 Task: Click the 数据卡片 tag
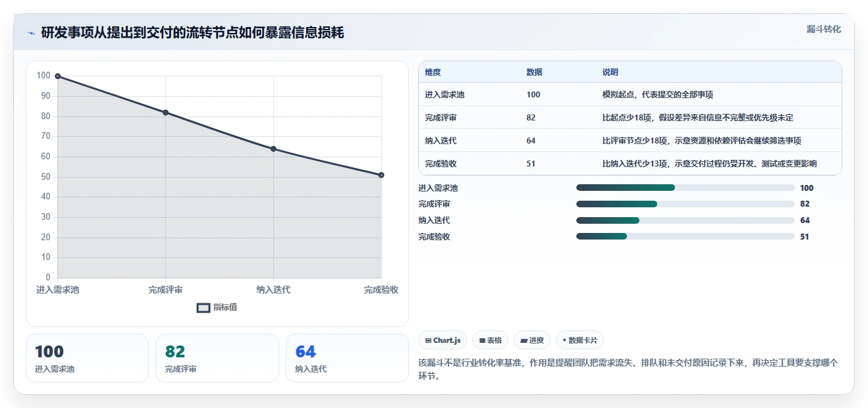click(x=580, y=340)
